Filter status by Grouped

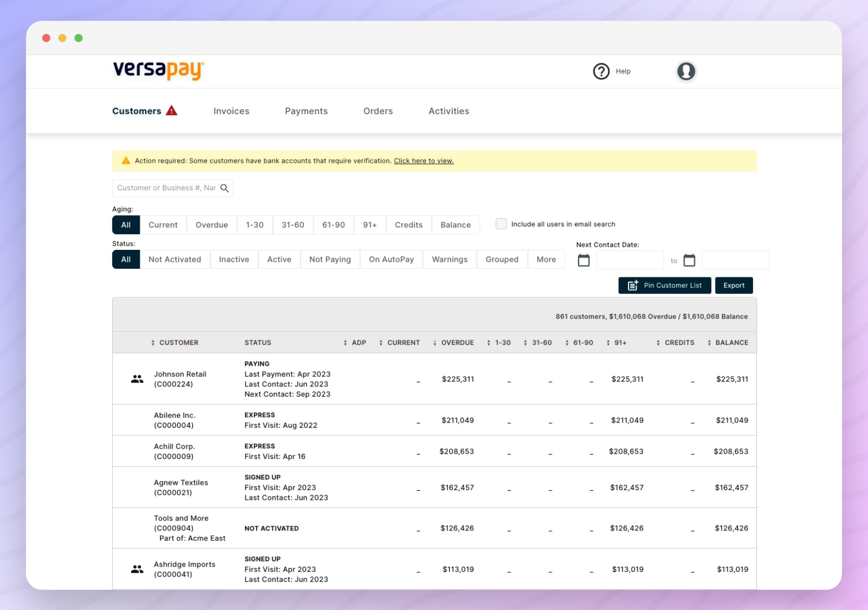(x=502, y=259)
